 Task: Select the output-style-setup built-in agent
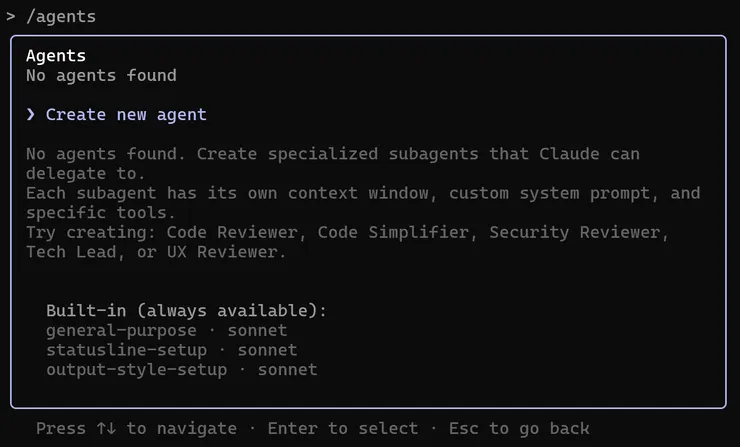click(136, 370)
